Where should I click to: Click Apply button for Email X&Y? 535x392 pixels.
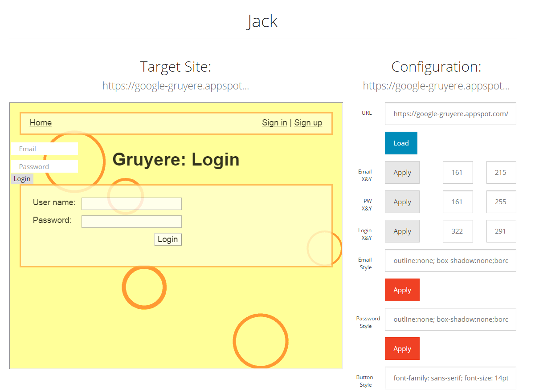402,173
